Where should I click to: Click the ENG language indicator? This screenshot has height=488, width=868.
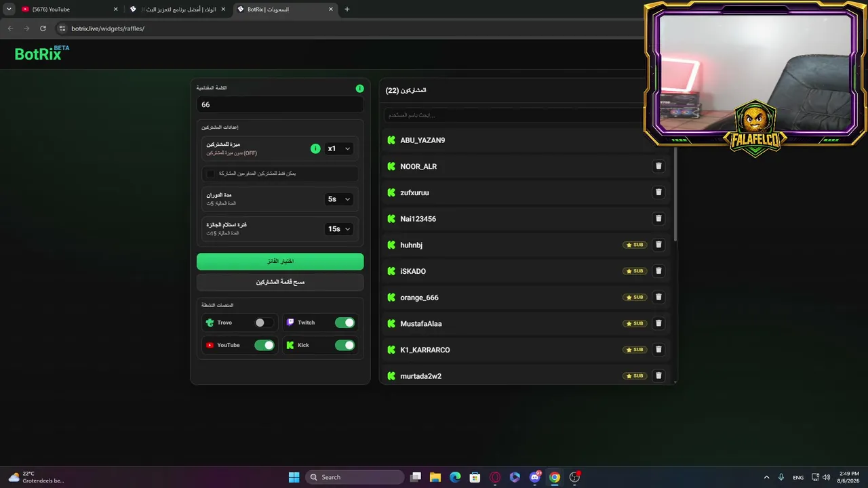(798, 477)
